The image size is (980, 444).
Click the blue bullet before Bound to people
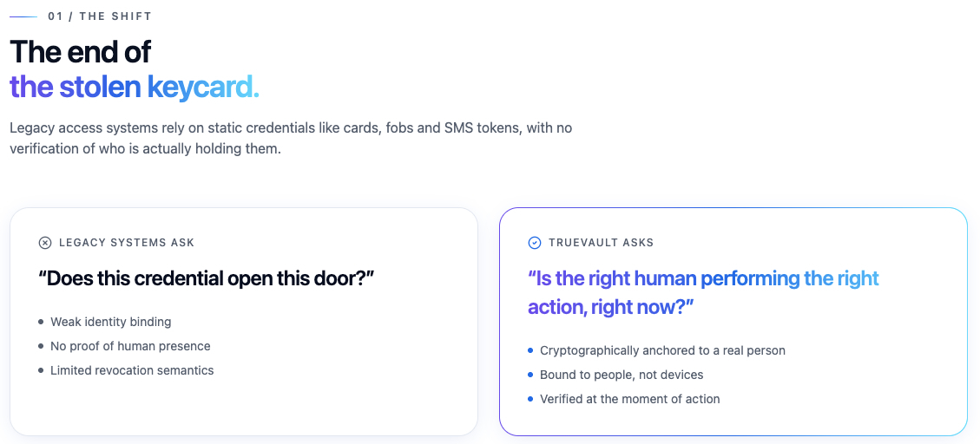pos(530,375)
